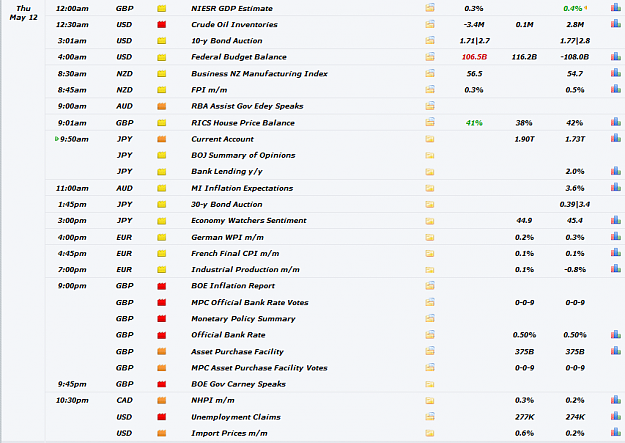Click 9:45pm time cell
This screenshot has height=443, width=625.
(72, 384)
